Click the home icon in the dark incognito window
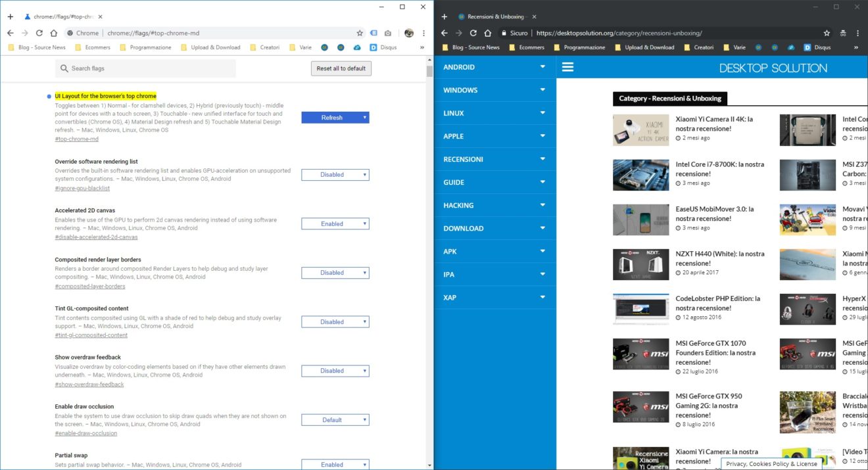868x470 pixels. pyautogui.click(x=487, y=33)
